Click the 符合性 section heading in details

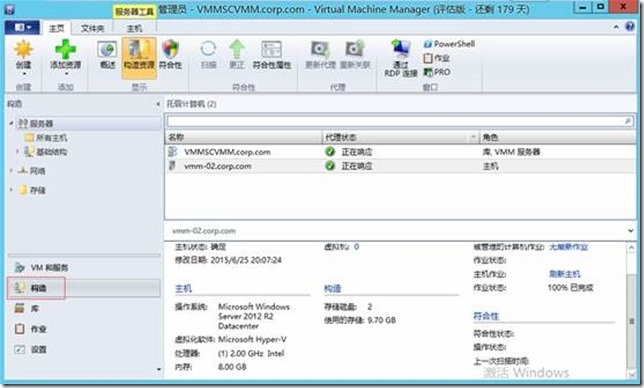click(x=486, y=316)
